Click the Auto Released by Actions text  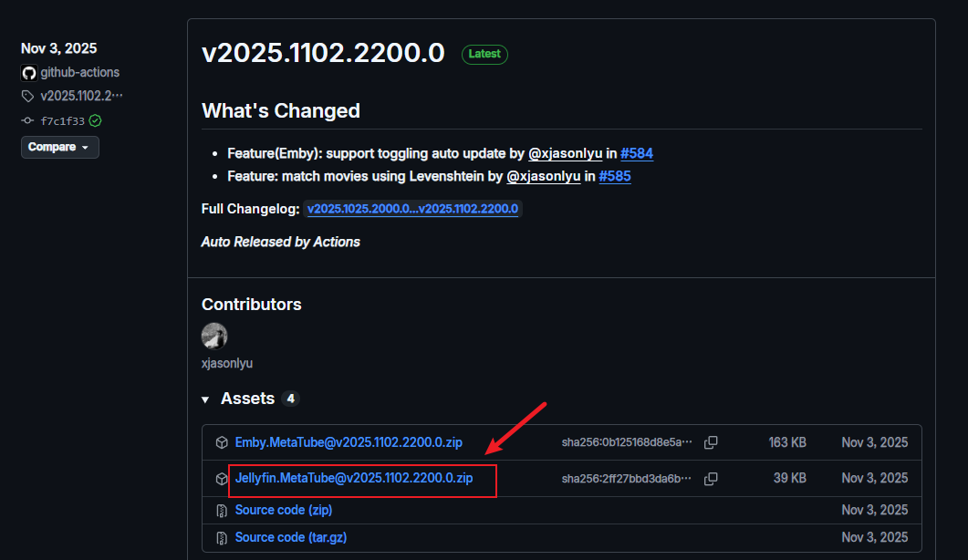(280, 242)
